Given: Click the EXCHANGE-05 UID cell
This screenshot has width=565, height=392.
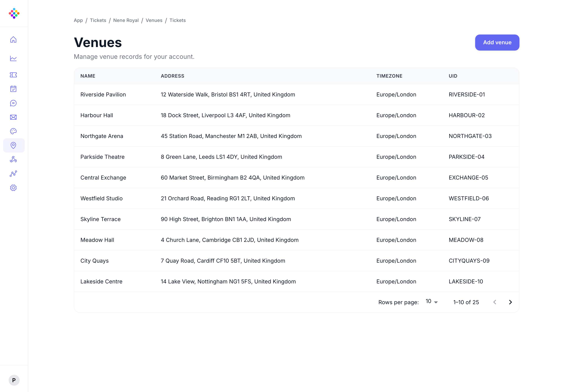Looking at the screenshot, I should (468, 178).
